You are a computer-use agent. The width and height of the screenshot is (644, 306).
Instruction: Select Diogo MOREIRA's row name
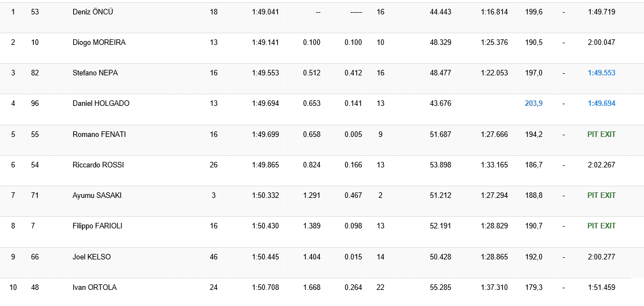99,42
